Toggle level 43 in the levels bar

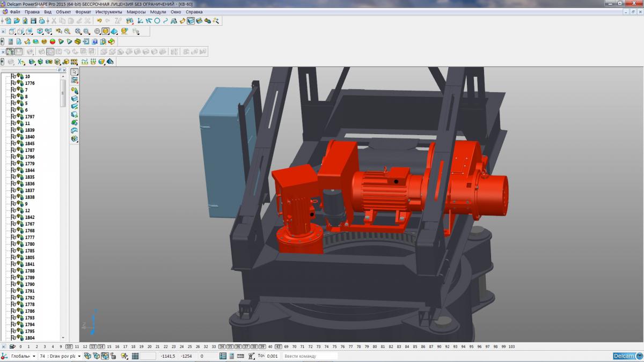click(279, 347)
